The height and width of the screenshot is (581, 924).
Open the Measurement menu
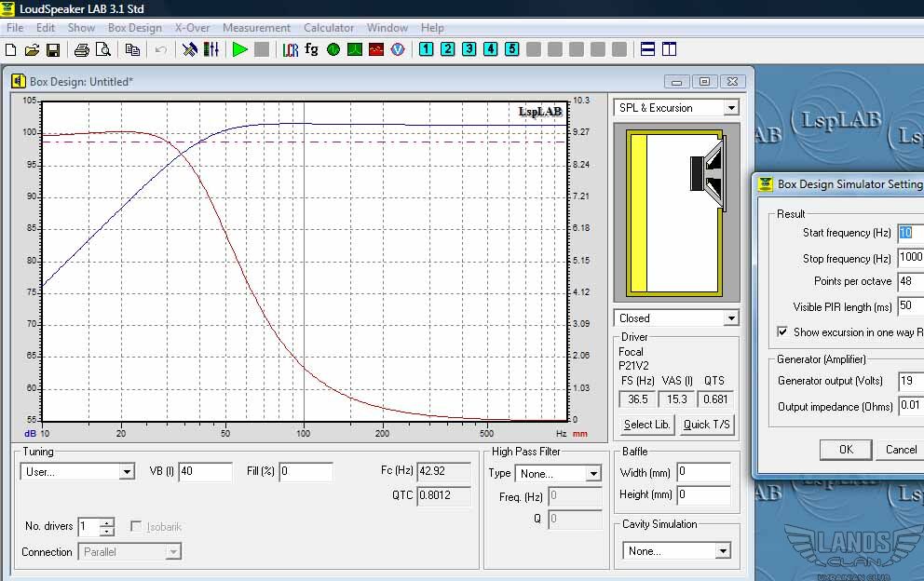(x=256, y=28)
